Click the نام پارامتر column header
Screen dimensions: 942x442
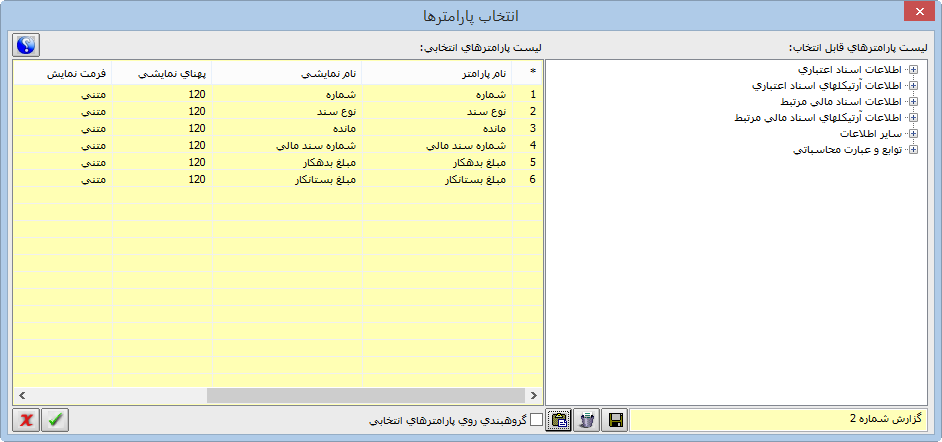[x=437, y=72]
